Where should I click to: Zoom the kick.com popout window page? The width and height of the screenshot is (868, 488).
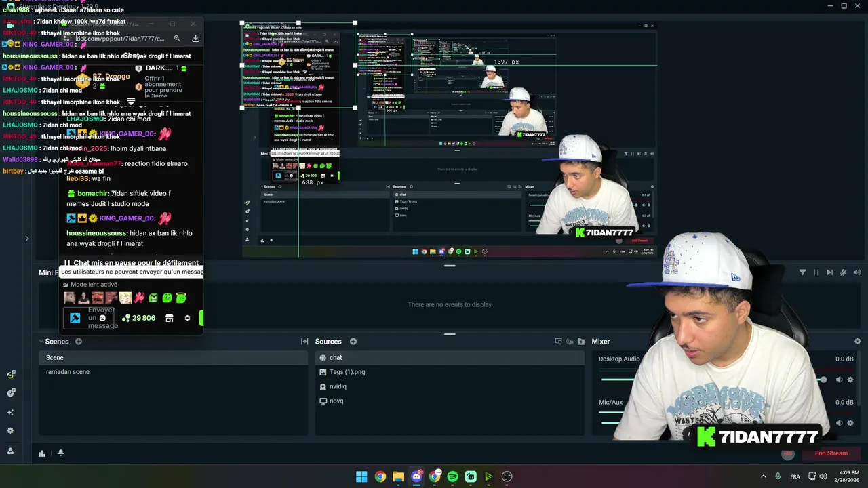click(x=177, y=39)
